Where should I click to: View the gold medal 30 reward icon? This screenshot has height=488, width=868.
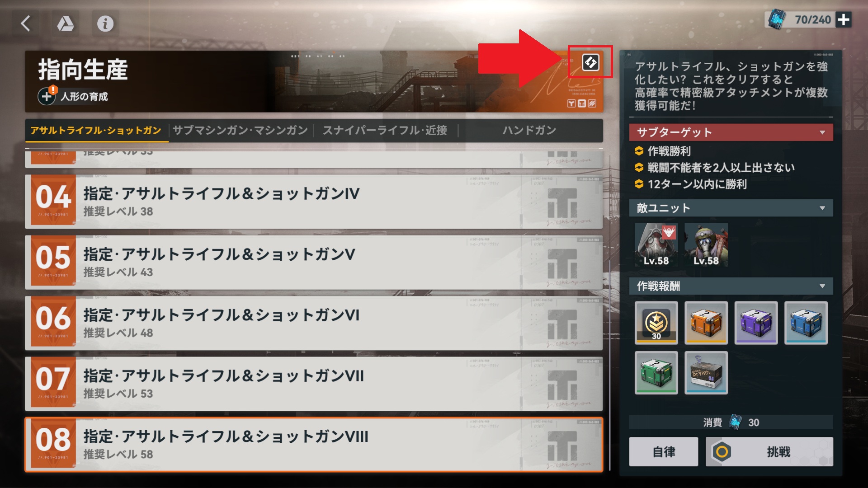tap(656, 323)
